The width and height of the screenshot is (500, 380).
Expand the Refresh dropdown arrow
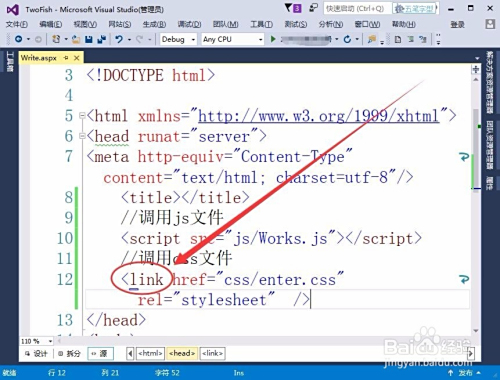coord(357,39)
